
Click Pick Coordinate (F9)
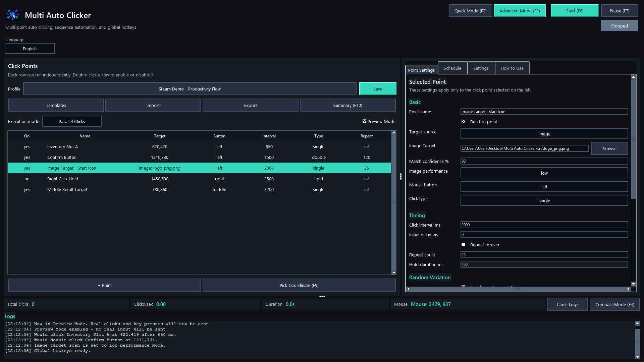299,285
